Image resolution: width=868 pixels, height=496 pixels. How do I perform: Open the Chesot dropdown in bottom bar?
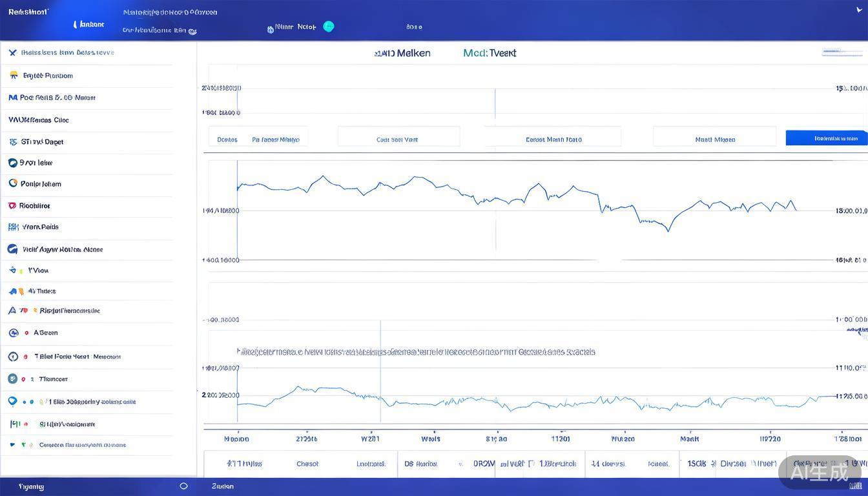pyautogui.click(x=307, y=464)
